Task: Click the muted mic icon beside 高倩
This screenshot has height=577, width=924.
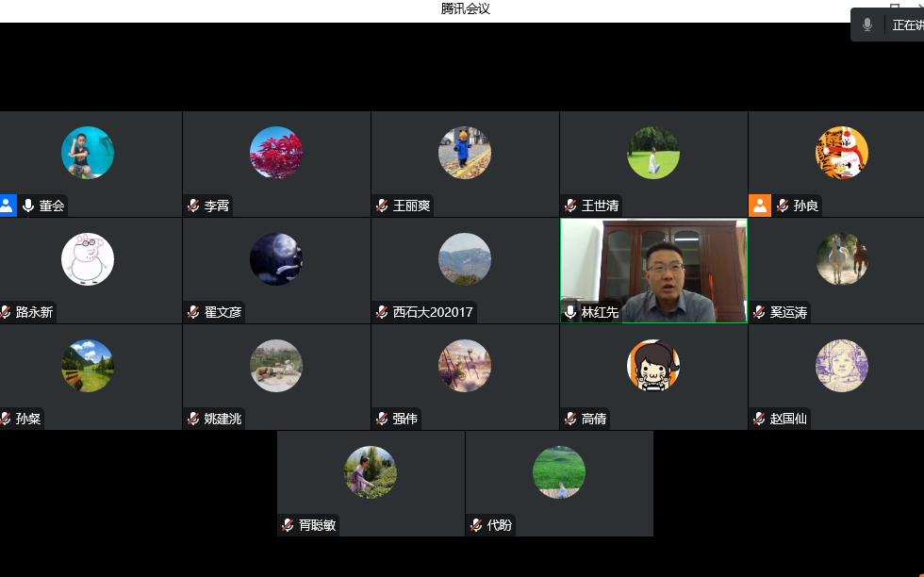Action: tap(570, 419)
